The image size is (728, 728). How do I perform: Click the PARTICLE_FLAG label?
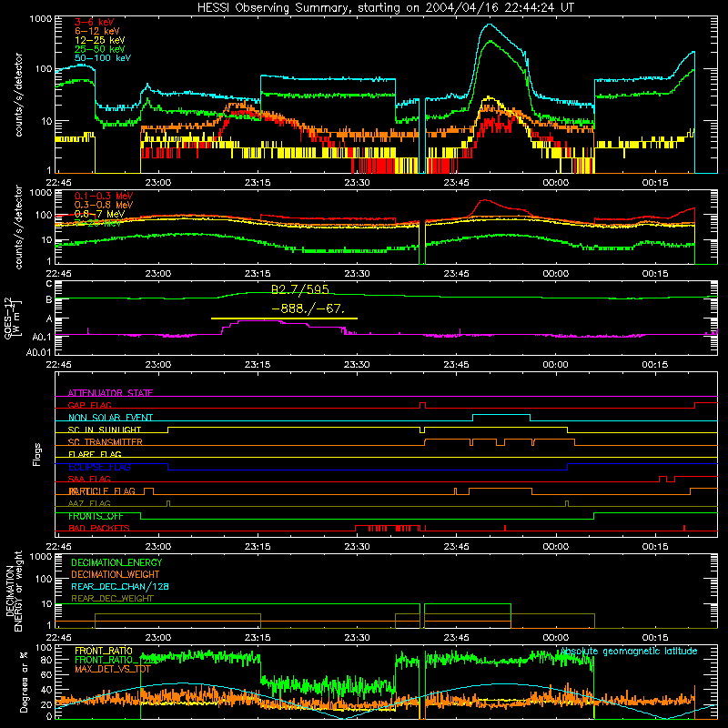tap(102, 491)
